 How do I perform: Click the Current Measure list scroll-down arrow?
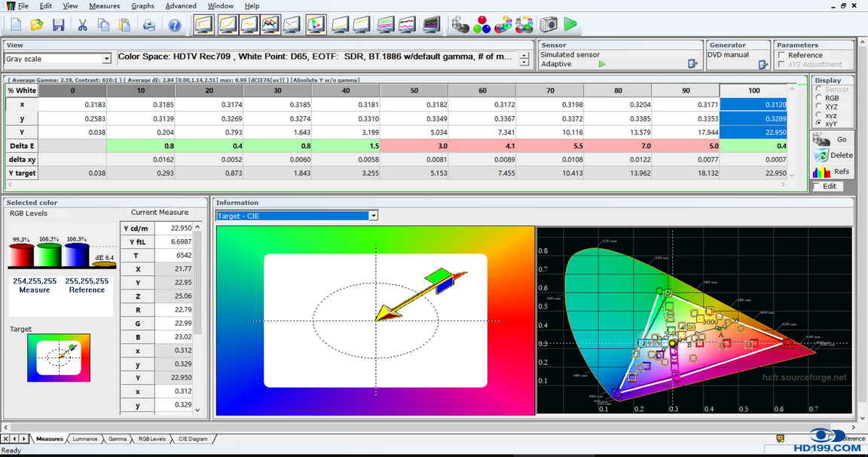click(x=197, y=410)
